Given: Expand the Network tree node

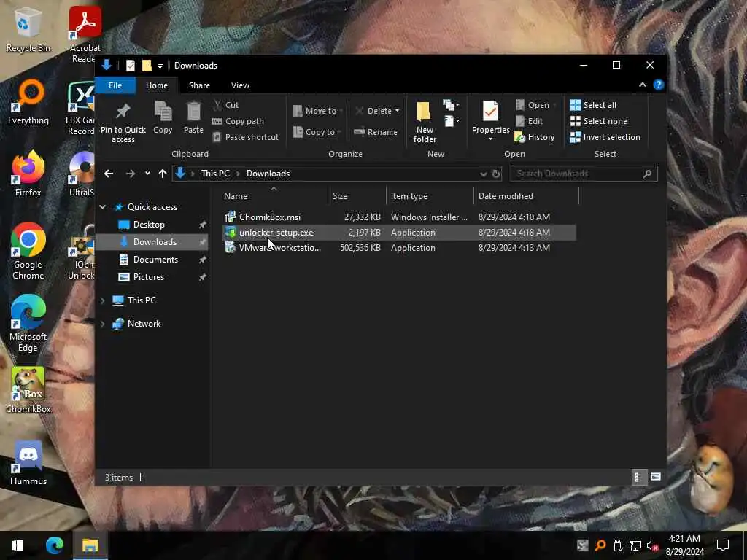Looking at the screenshot, I should click(102, 324).
